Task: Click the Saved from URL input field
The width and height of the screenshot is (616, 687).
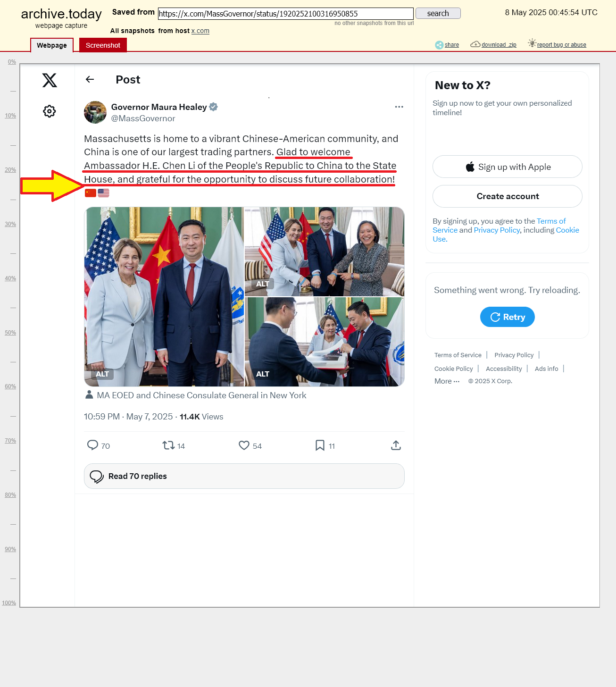Action: (286, 14)
